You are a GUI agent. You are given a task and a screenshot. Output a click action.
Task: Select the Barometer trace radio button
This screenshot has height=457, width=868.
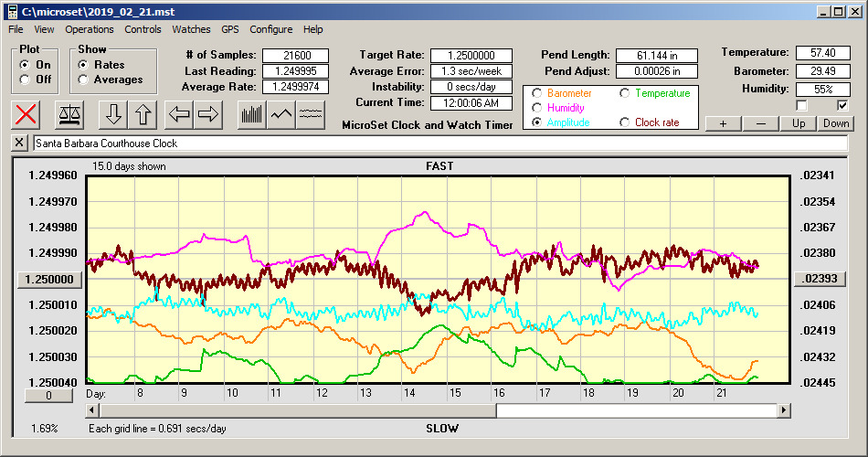(536, 93)
